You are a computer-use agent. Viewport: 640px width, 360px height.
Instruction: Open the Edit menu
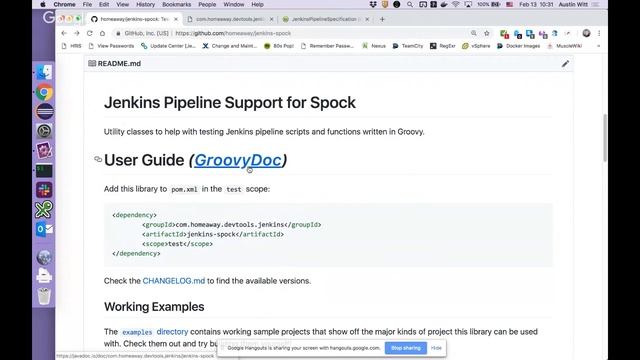[x=104, y=4]
